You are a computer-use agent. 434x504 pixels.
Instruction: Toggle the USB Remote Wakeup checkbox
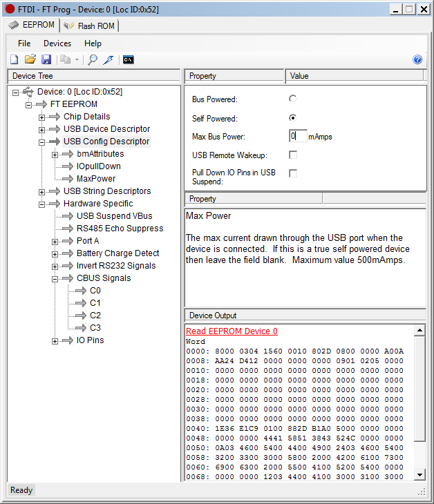tap(293, 155)
